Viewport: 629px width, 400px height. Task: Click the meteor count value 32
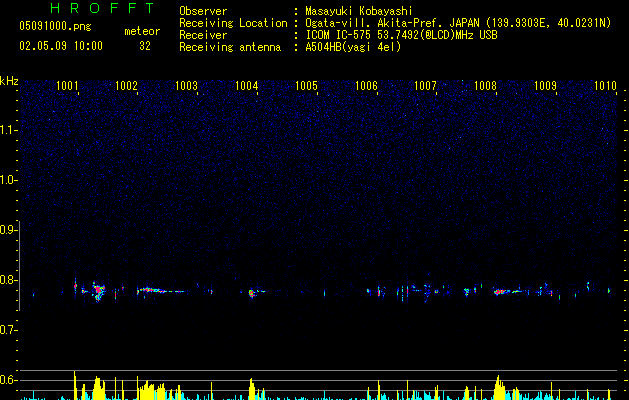(145, 46)
